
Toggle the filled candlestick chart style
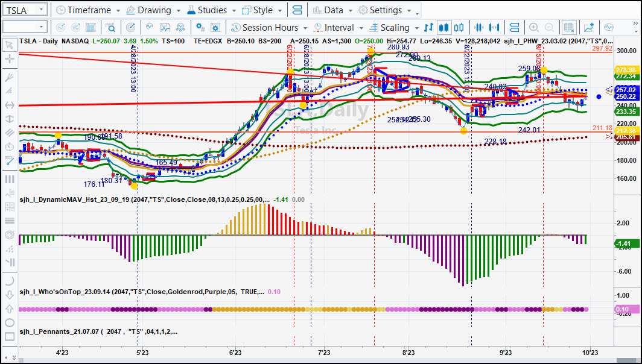(444, 27)
